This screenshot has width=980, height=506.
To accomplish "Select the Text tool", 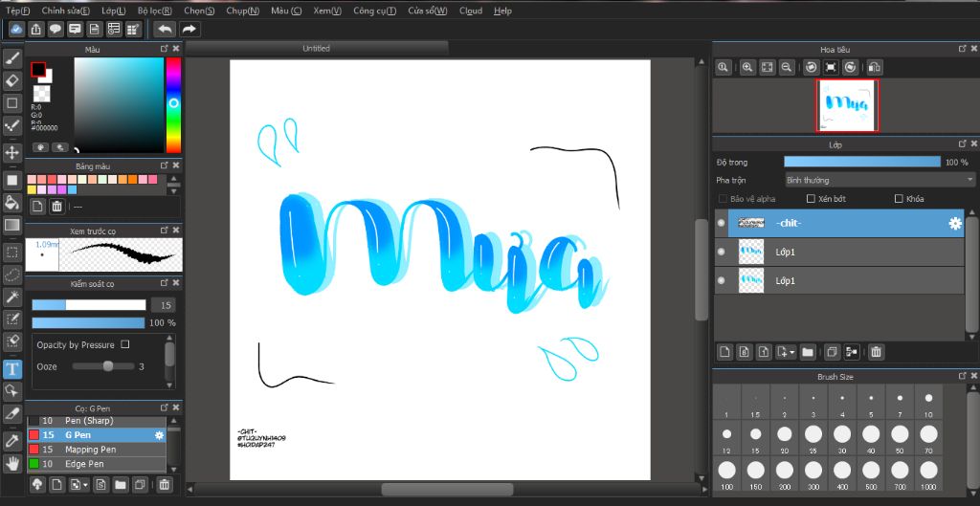I will (x=12, y=368).
